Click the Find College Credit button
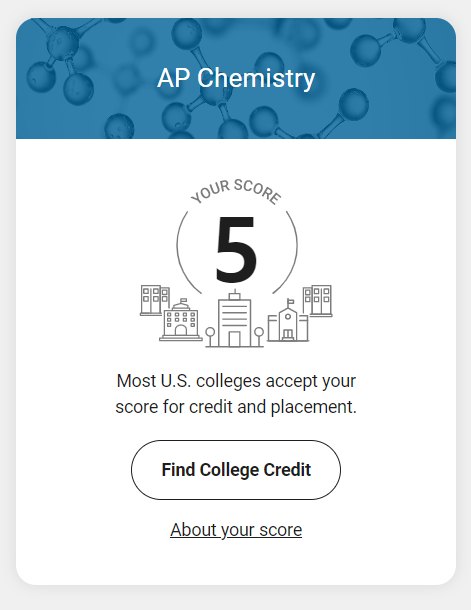 tap(236, 470)
